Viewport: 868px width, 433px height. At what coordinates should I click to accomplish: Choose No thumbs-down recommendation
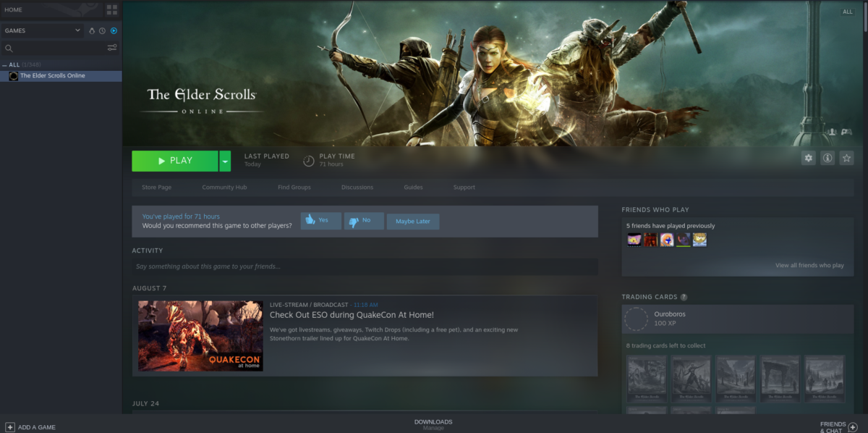coord(364,221)
